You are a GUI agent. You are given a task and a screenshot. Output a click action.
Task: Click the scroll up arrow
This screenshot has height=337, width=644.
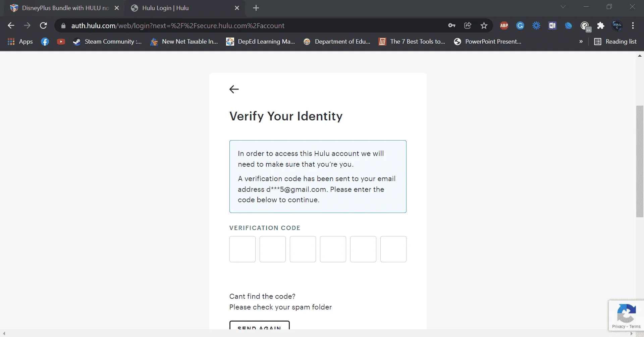pos(640,56)
